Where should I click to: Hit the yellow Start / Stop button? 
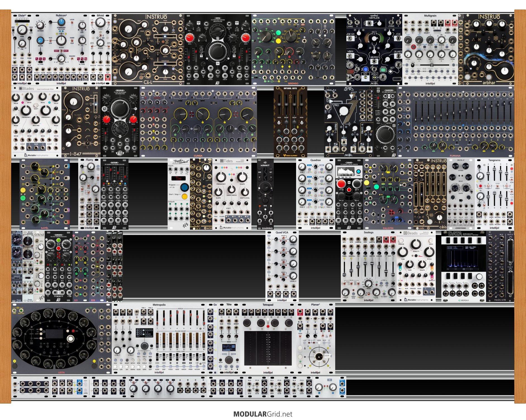184,196
